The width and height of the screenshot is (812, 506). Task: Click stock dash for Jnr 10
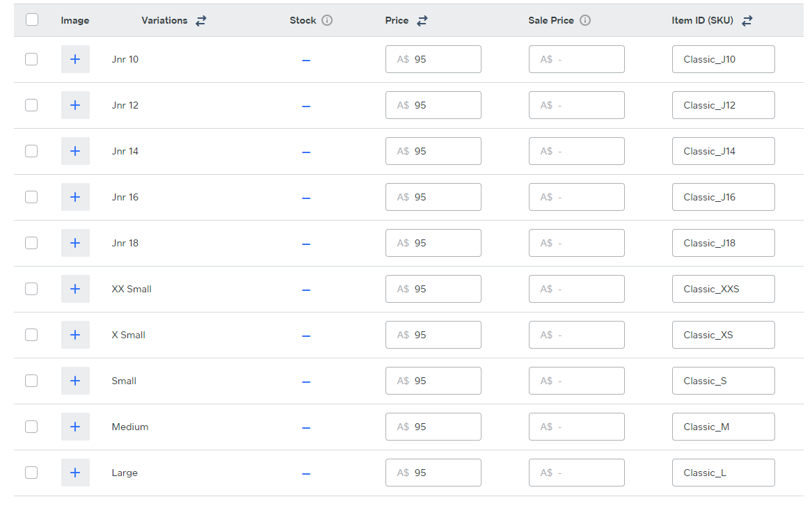click(x=306, y=61)
